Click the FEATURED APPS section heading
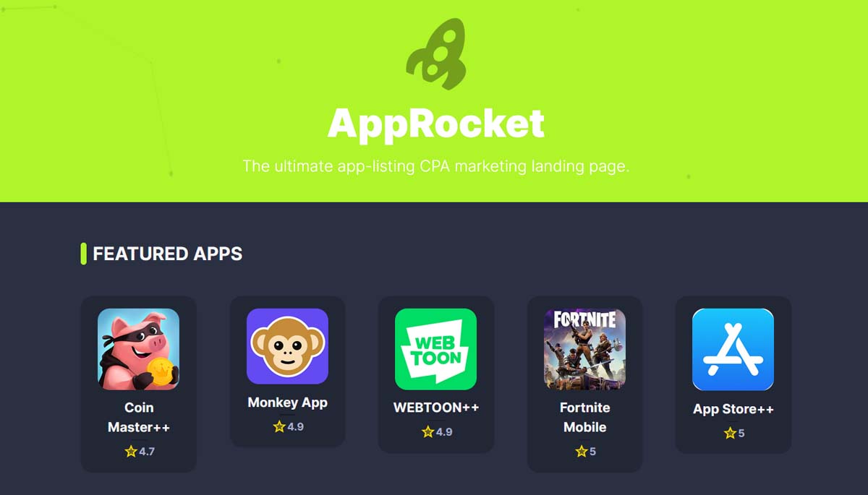 click(168, 254)
